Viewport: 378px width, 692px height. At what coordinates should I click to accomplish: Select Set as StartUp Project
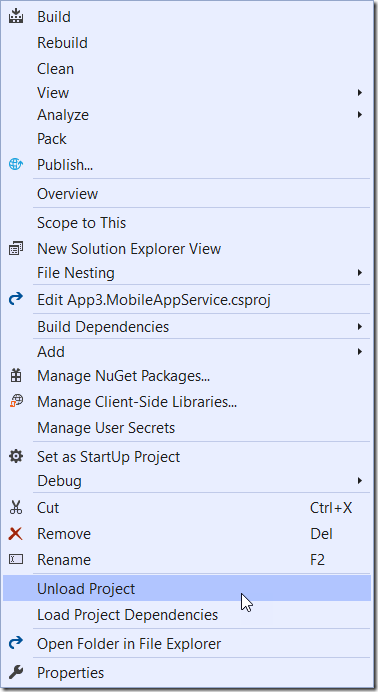pyautogui.click(x=187, y=456)
